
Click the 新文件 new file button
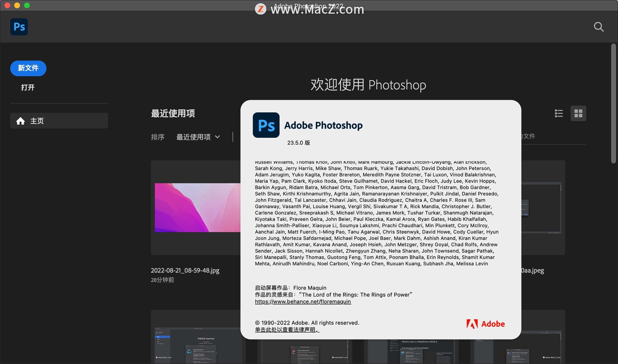pyautogui.click(x=28, y=69)
